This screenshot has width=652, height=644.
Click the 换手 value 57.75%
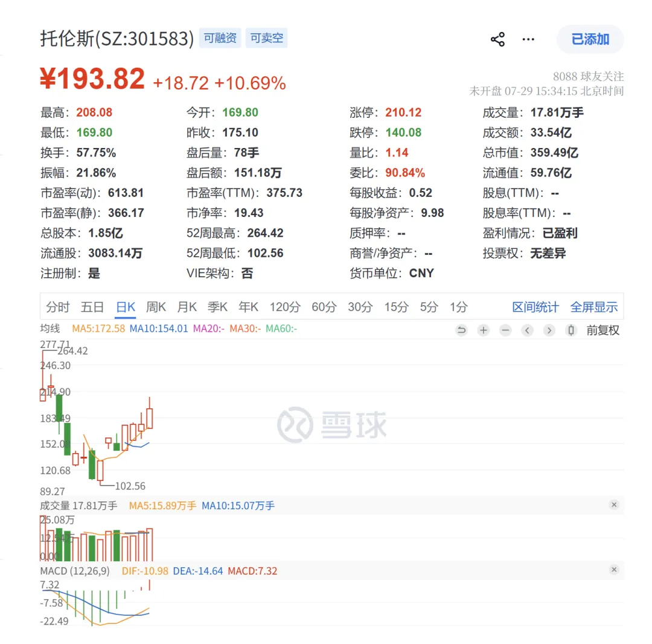click(x=96, y=153)
